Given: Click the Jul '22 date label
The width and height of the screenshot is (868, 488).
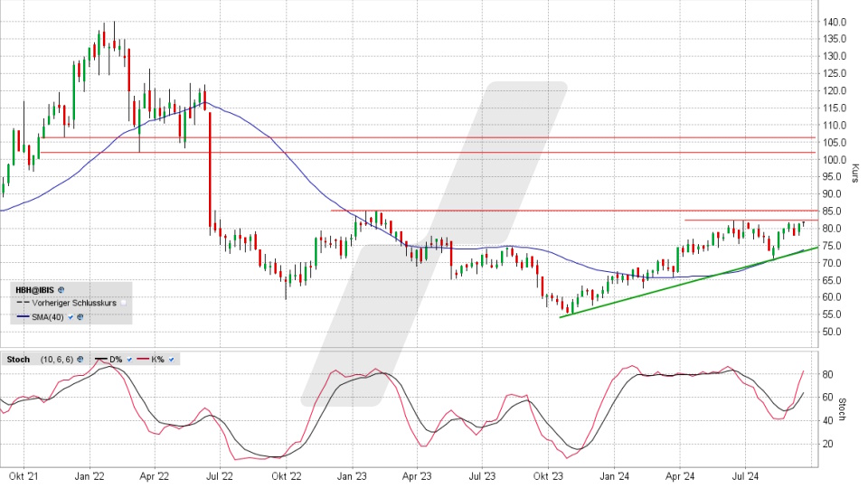Looking at the screenshot, I should pos(220,476).
